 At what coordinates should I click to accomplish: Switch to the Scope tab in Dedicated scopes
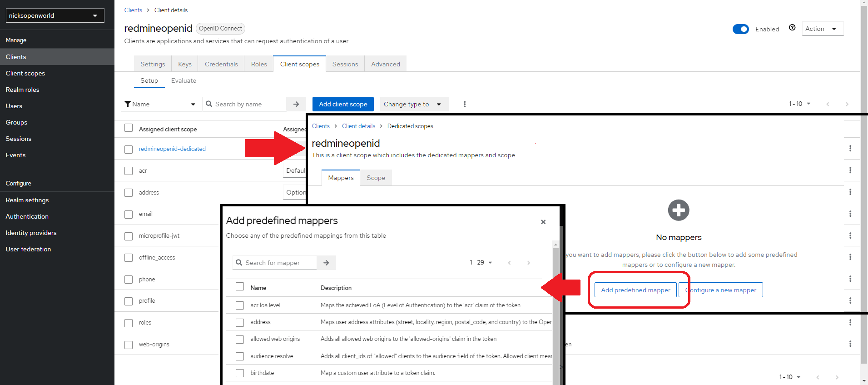(376, 178)
